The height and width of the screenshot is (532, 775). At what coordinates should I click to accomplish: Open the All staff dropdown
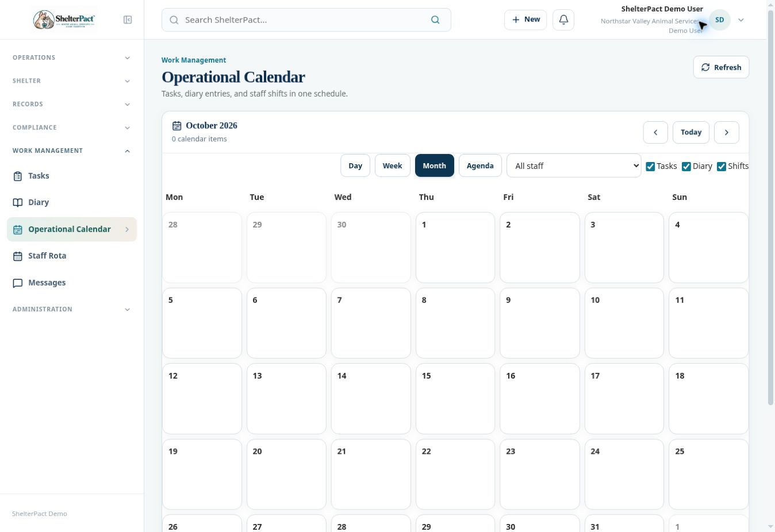[x=574, y=165]
